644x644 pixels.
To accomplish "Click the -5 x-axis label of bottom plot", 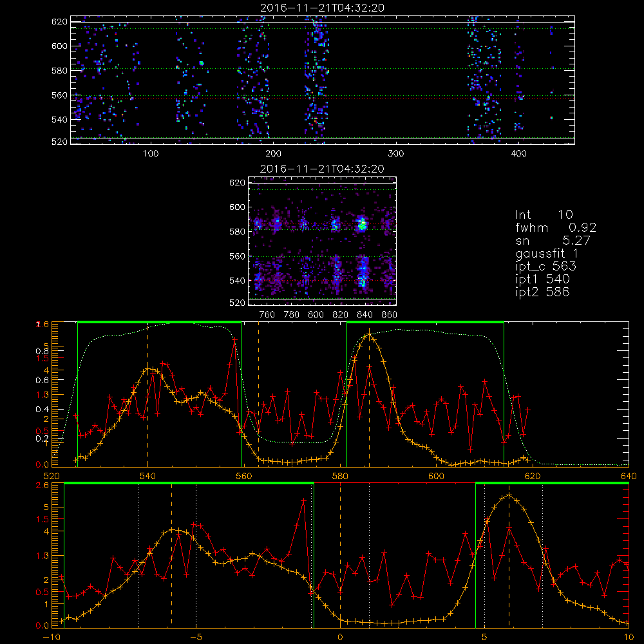I will 196,637.
